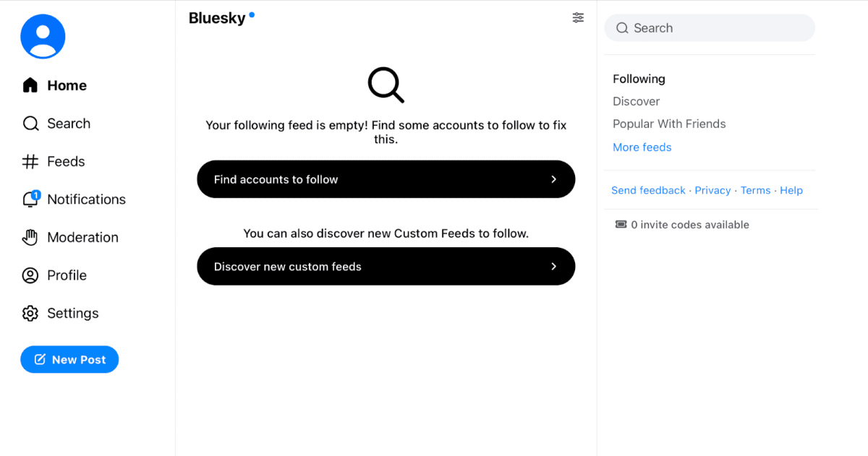Click the Home house icon

click(30, 85)
